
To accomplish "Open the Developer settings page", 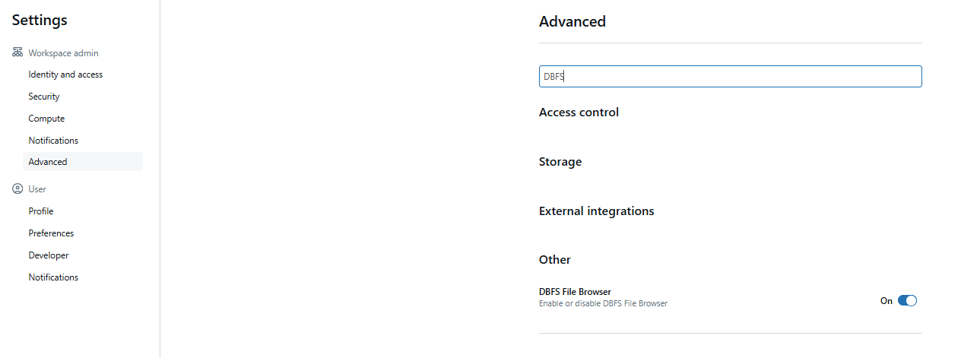I will click(x=49, y=255).
